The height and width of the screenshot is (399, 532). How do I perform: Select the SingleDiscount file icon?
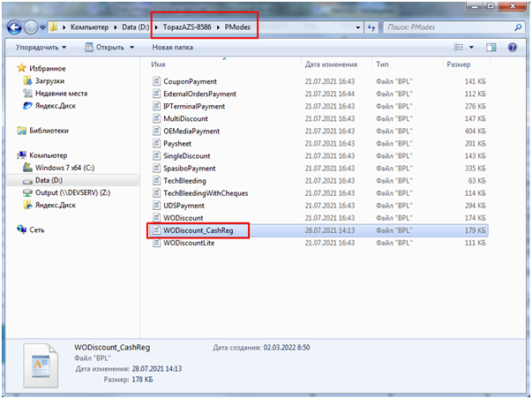156,156
